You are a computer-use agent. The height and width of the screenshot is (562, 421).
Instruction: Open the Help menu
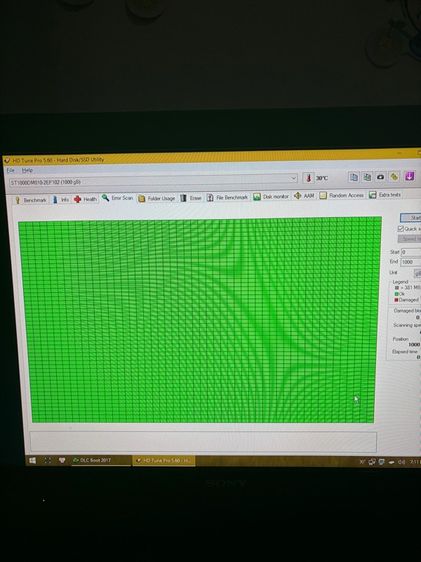coord(27,170)
